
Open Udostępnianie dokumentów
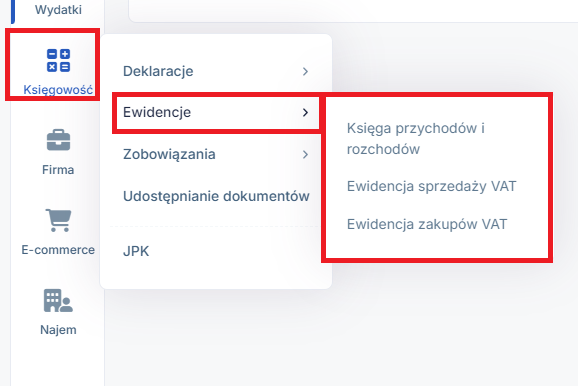tap(216, 196)
